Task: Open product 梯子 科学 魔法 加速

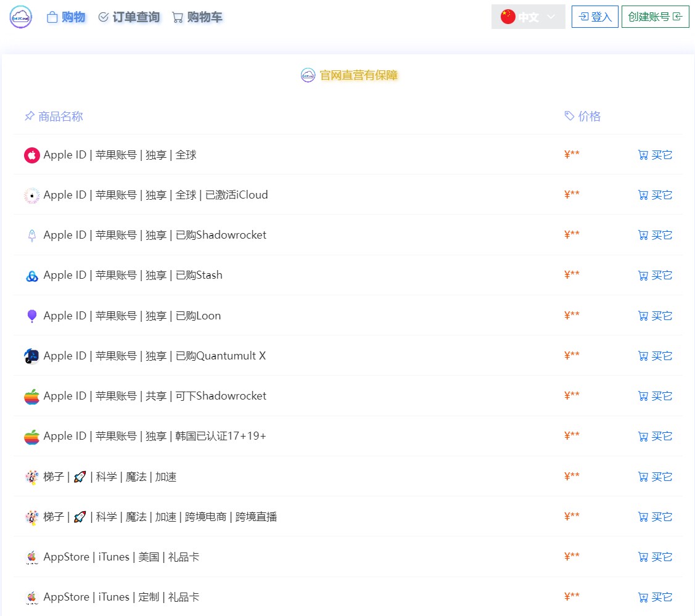Action: pos(110,477)
